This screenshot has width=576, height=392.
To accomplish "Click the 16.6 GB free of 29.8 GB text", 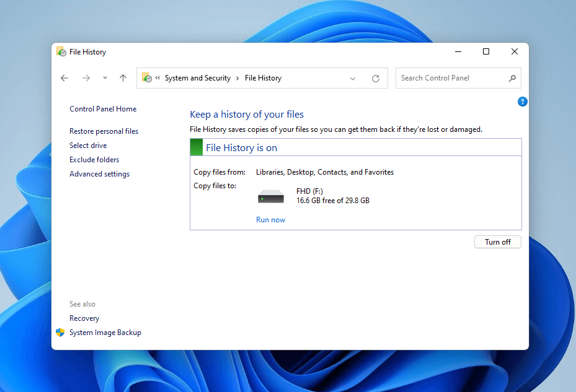I will coord(333,201).
